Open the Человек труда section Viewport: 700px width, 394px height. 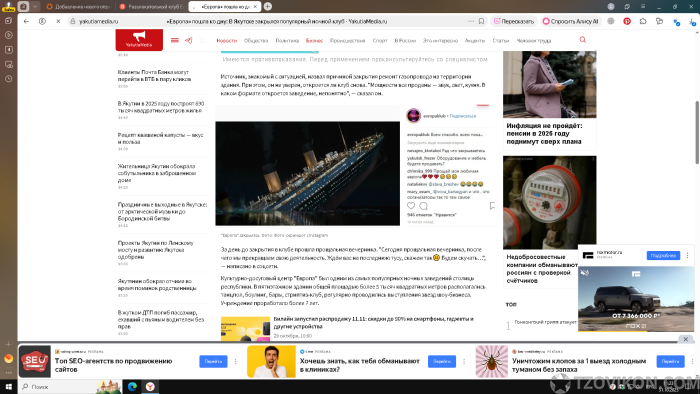tap(533, 41)
